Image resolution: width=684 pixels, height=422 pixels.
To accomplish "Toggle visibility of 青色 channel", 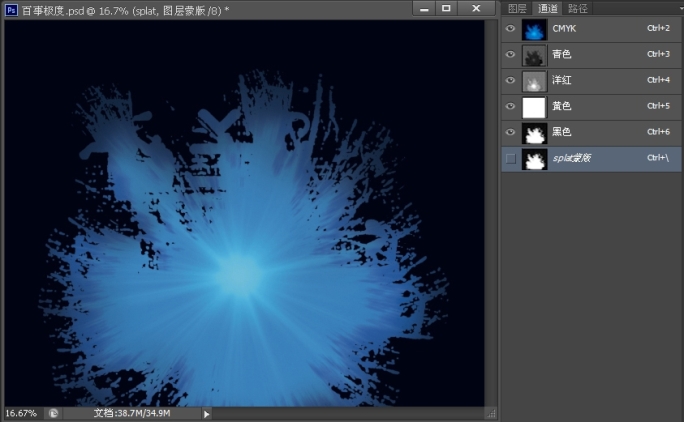I will pyautogui.click(x=511, y=55).
